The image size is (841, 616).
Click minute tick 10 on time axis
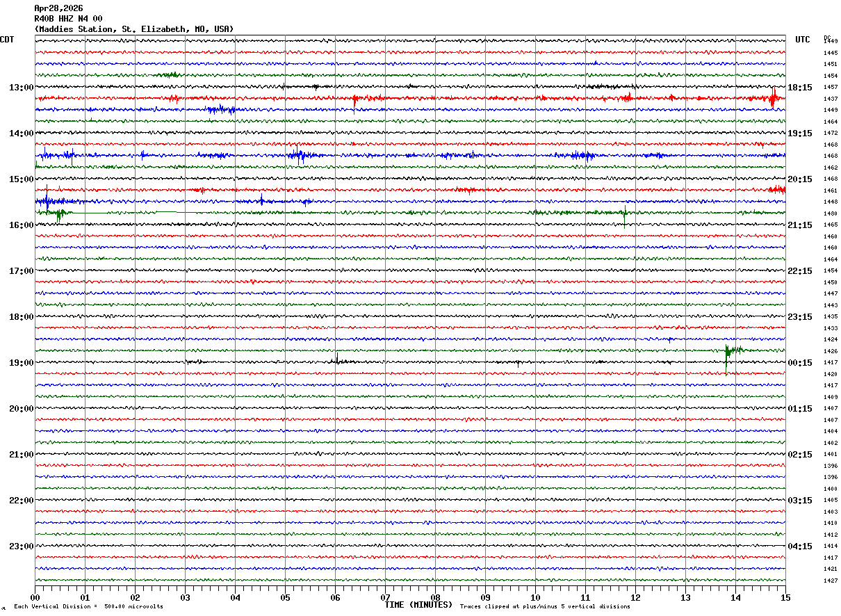coord(535,597)
